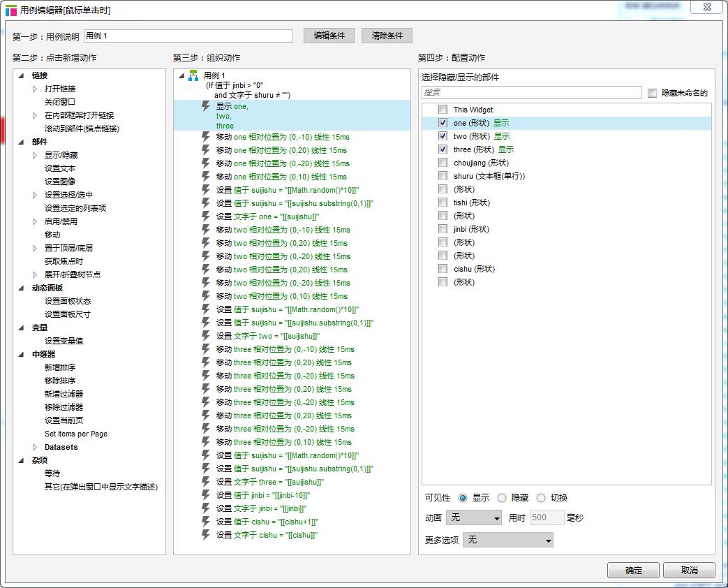The width and height of the screenshot is (728, 588).
Task: Click the 用时 500 duration field
Action: coord(547,517)
